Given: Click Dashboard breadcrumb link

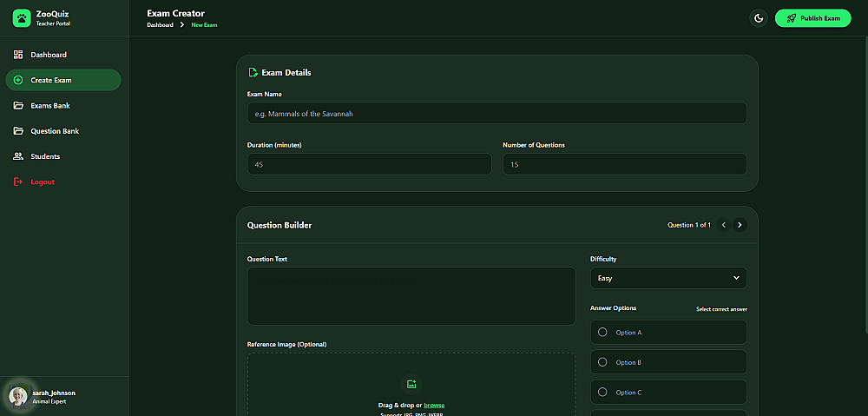Looking at the screenshot, I should point(160,25).
